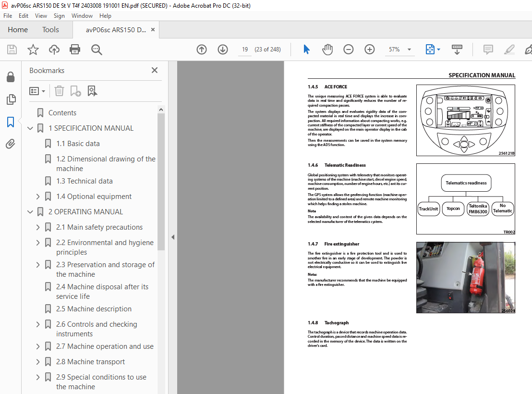
Task: Jump to 1.1 Basic data
Action: click(78, 144)
